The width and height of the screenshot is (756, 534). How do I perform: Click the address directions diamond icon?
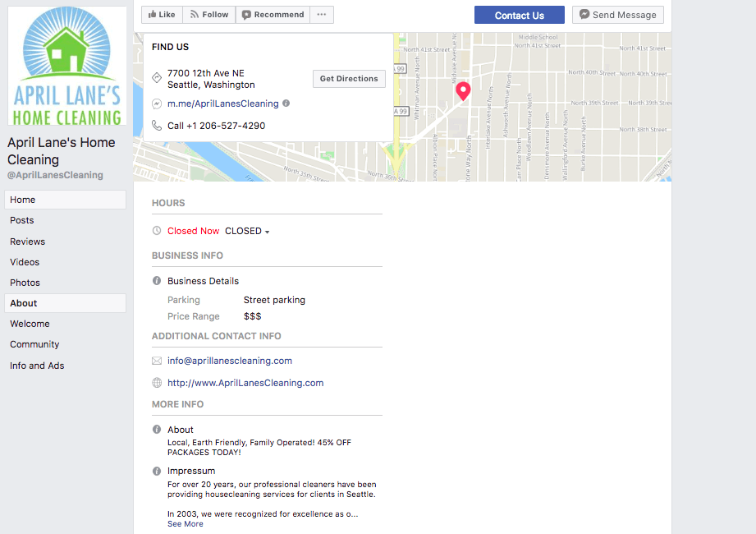click(157, 78)
